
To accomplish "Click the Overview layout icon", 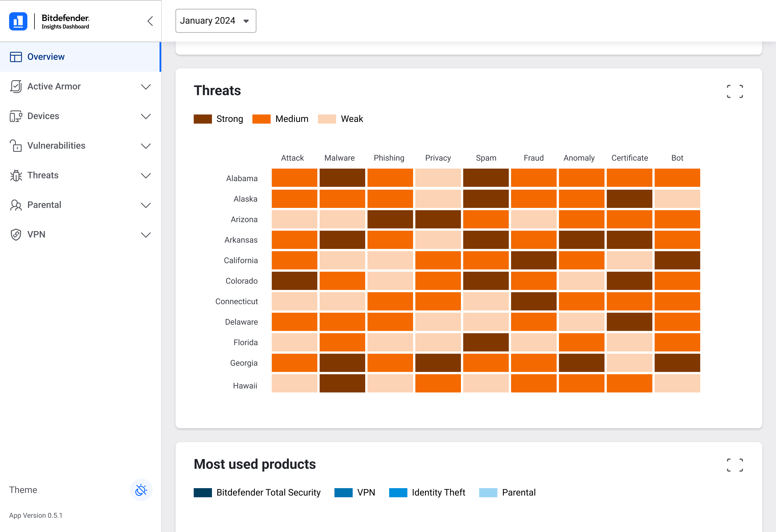I will tap(16, 57).
